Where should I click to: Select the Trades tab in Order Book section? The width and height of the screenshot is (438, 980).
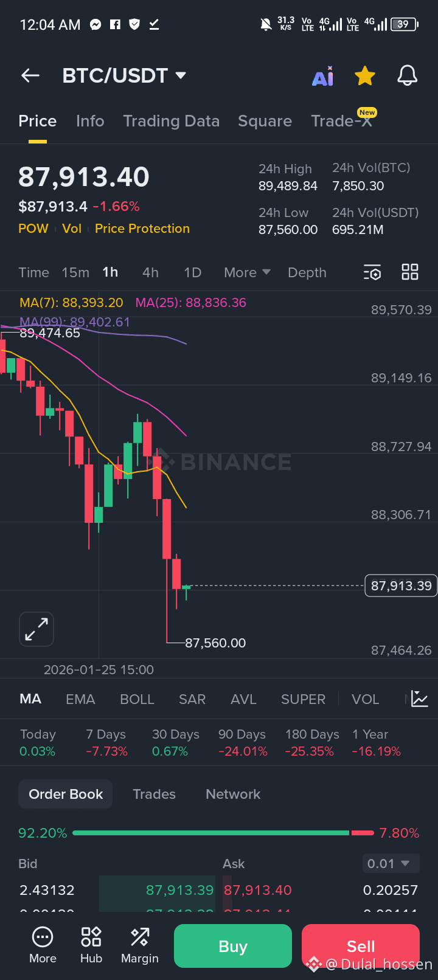[154, 794]
